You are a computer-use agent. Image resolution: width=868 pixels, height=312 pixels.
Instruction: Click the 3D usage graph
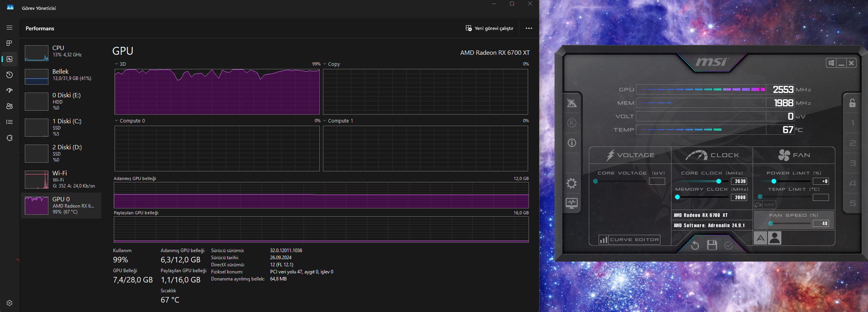coord(217,92)
